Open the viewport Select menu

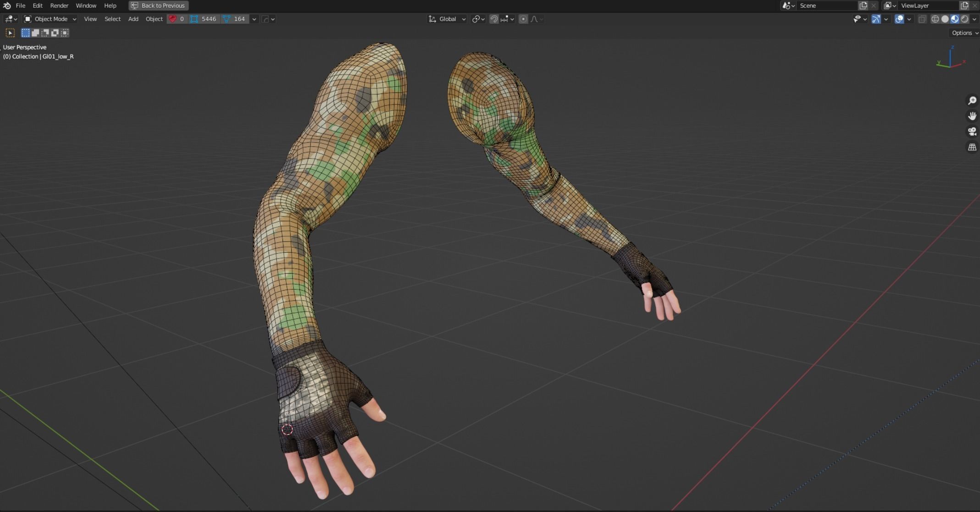tap(112, 19)
